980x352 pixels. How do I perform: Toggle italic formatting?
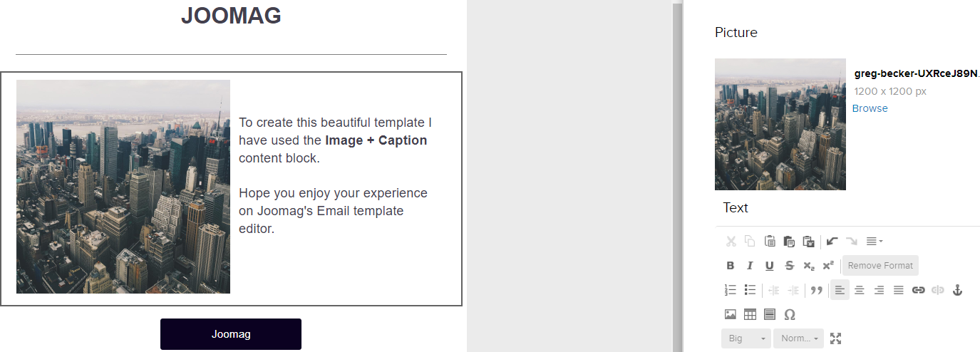[x=750, y=266]
